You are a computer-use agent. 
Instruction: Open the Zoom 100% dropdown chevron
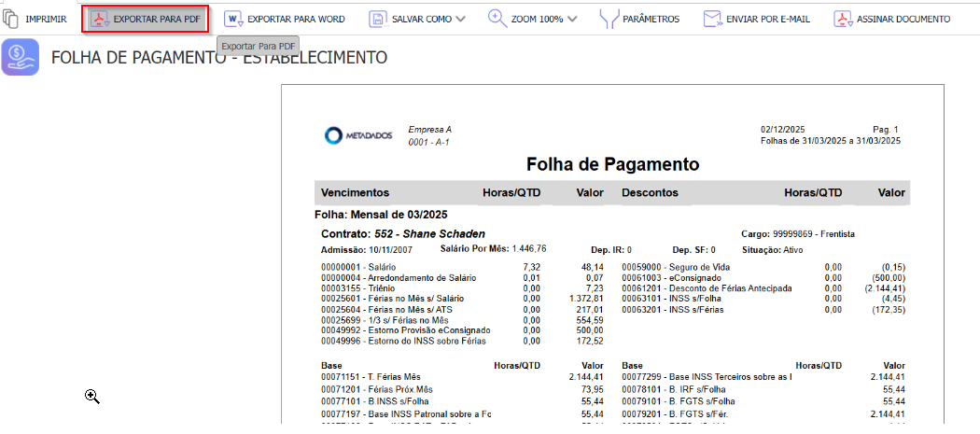pyautogui.click(x=572, y=19)
